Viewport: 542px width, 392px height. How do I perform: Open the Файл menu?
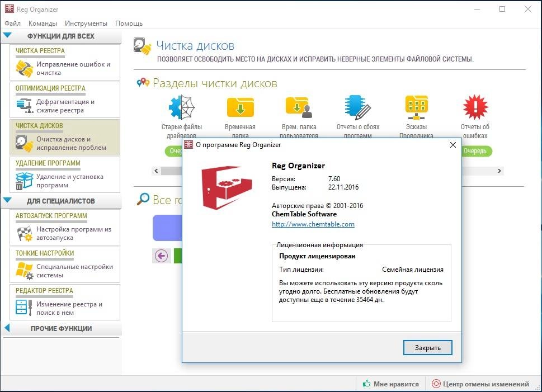tap(12, 23)
